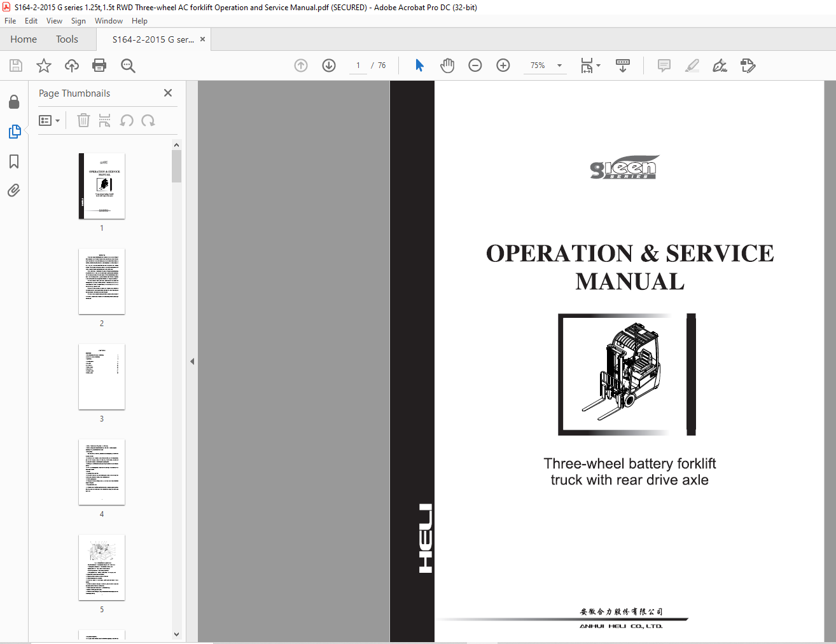836x644 pixels.
Task: Open the fit page options icon
Action: click(x=590, y=65)
